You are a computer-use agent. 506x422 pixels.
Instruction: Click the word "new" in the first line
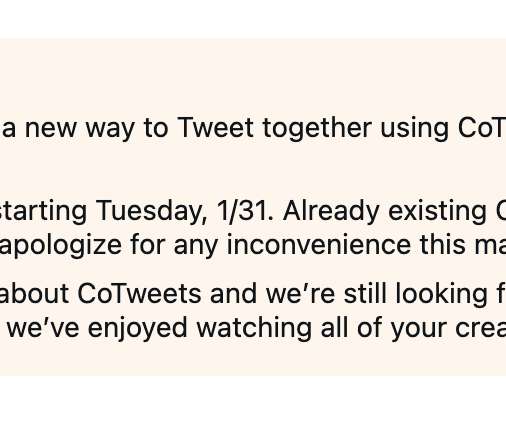tap(51, 131)
